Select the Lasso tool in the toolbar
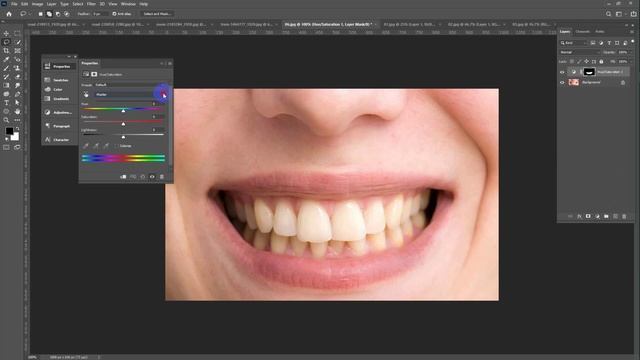640x360 pixels. [6, 42]
